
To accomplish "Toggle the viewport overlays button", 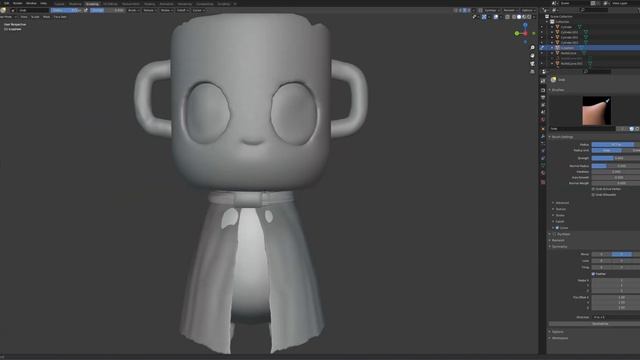I will pos(496,17).
